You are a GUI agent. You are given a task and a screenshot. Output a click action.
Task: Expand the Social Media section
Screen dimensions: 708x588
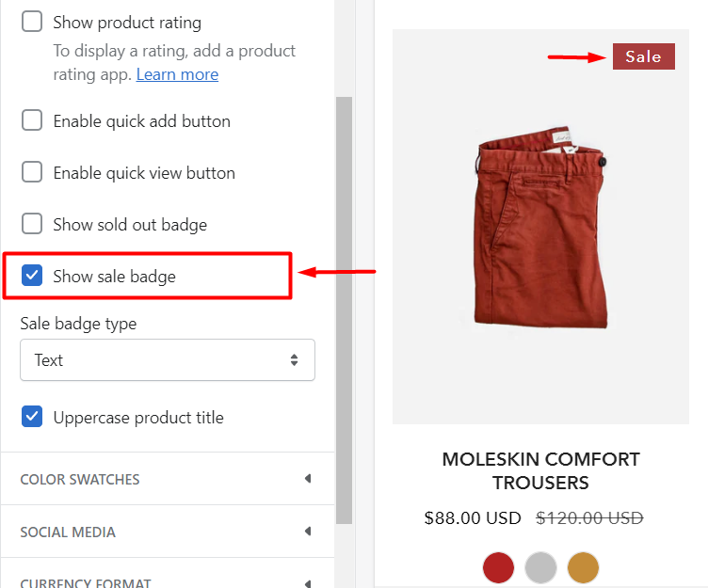(x=168, y=532)
